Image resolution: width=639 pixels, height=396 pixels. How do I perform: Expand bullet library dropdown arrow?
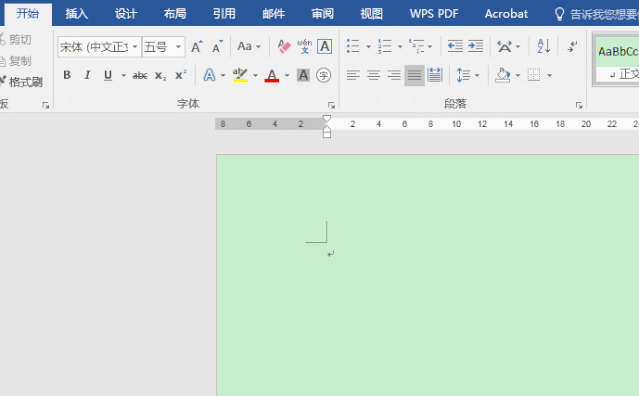(x=368, y=46)
